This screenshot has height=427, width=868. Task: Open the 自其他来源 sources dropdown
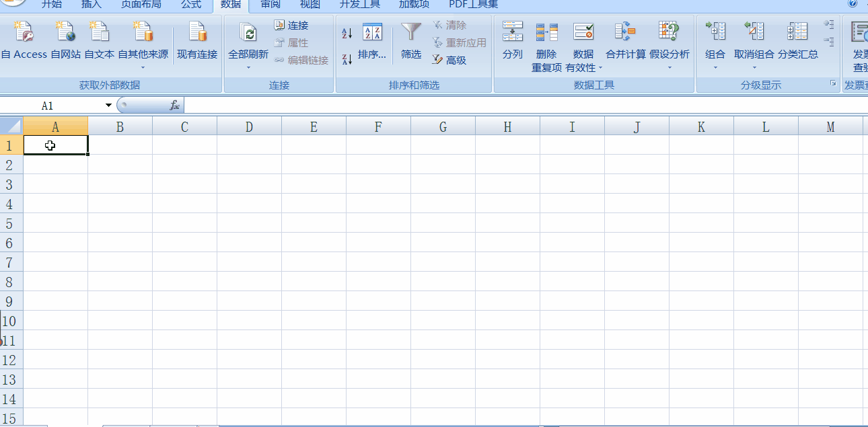[143, 46]
